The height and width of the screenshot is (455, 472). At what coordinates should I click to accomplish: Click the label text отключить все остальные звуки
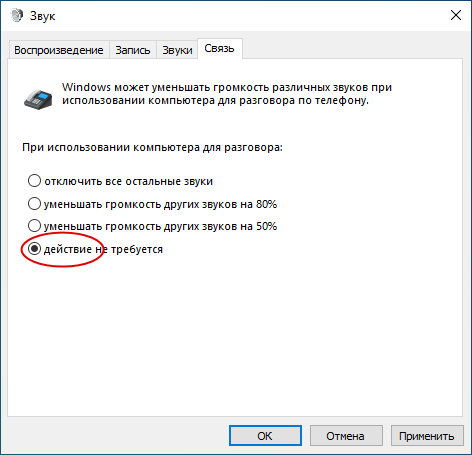129,181
